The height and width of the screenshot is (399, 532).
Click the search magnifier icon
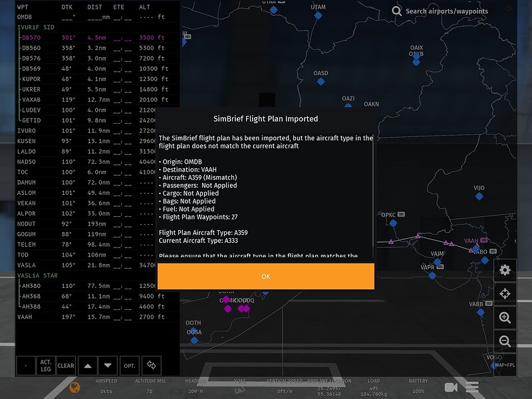[396, 11]
